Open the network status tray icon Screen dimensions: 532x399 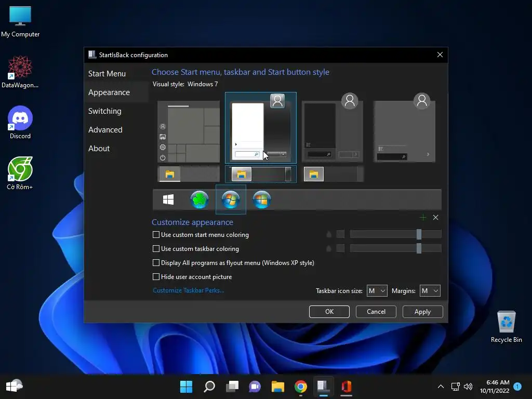click(x=455, y=387)
